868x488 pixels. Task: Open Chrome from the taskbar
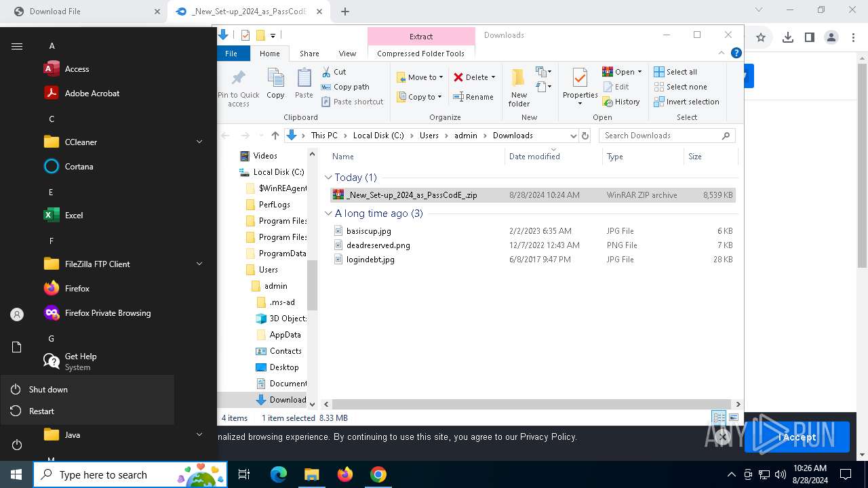pyautogui.click(x=378, y=474)
